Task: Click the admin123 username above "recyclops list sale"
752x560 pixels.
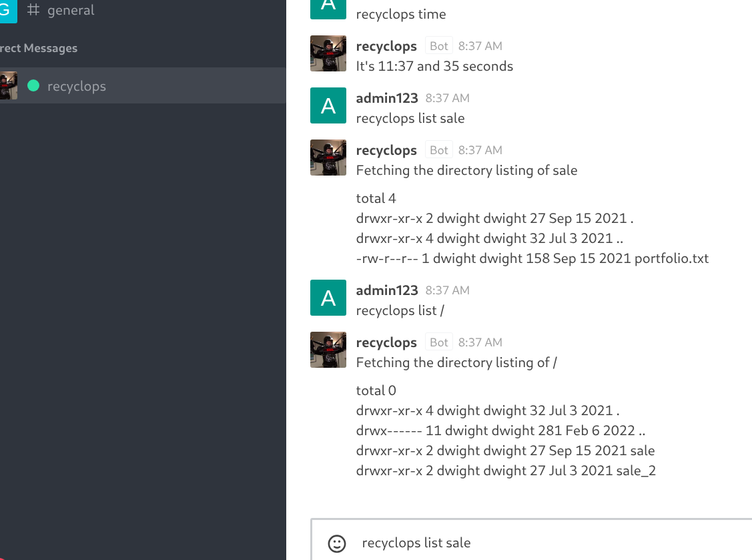Action: point(387,98)
